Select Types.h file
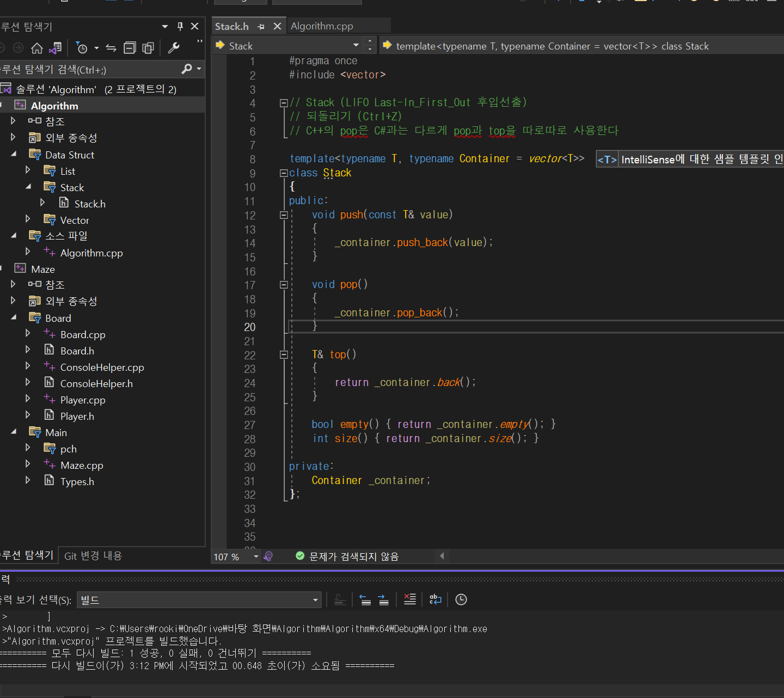This screenshot has height=698, width=784. [x=77, y=481]
